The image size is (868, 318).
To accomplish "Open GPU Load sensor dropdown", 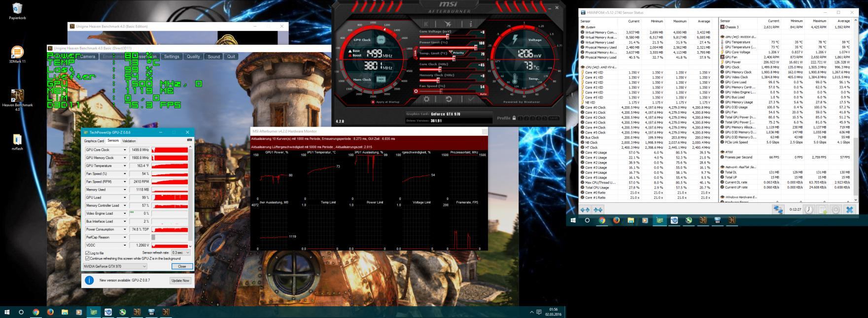I will click(125, 197).
